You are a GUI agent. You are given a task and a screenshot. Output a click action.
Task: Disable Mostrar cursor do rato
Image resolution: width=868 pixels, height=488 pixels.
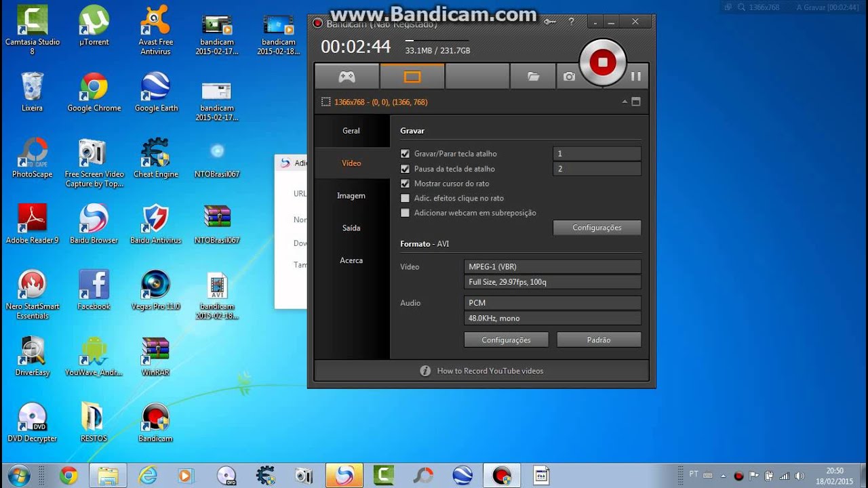point(406,184)
